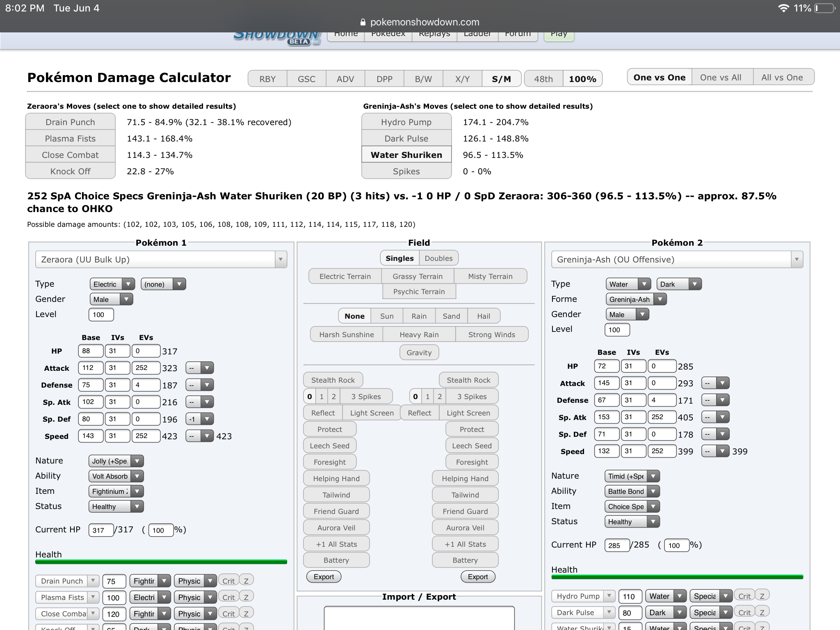Screen dimensions: 840x630
Task: Toggle Z-move for Drain Punch
Action: coord(246,581)
